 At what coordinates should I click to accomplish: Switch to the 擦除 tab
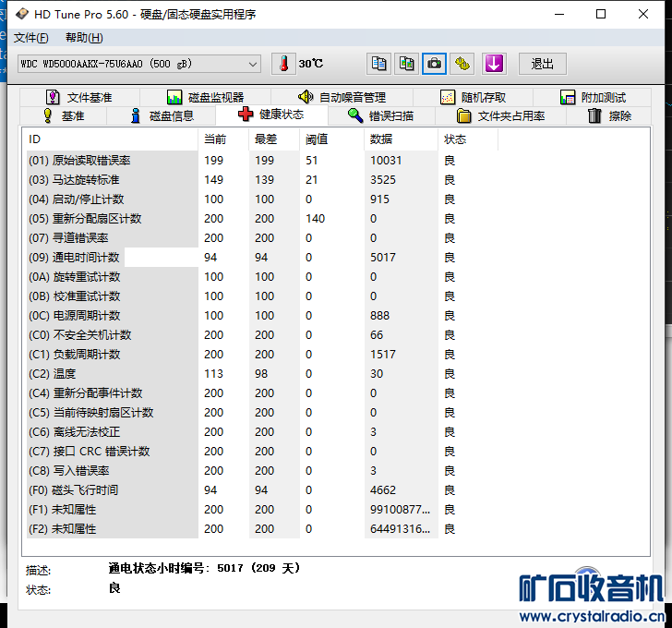point(609,115)
